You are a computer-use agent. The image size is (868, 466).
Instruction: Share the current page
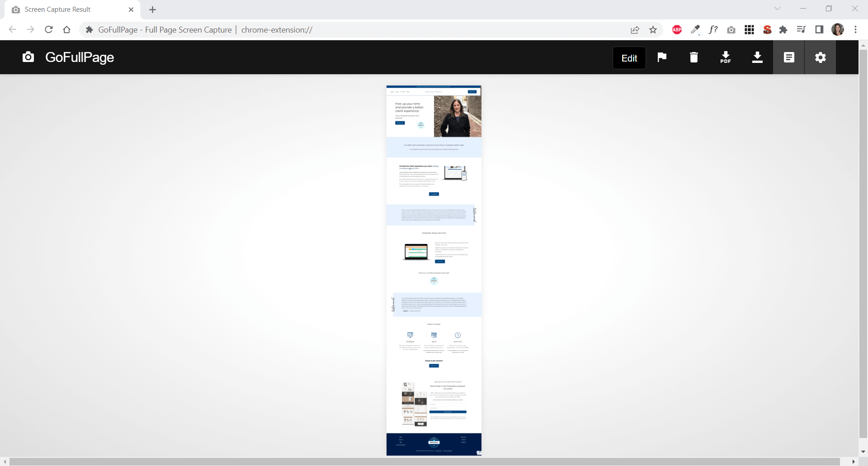tap(635, 29)
